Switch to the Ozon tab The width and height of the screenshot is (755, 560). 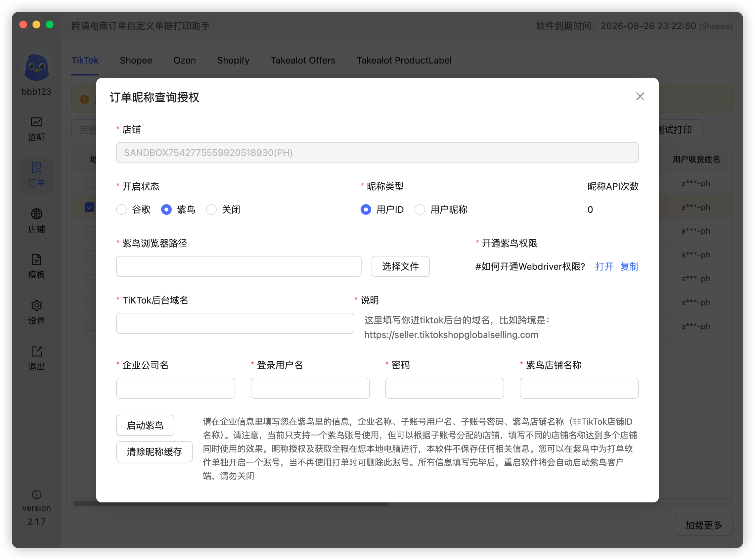click(185, 60)
